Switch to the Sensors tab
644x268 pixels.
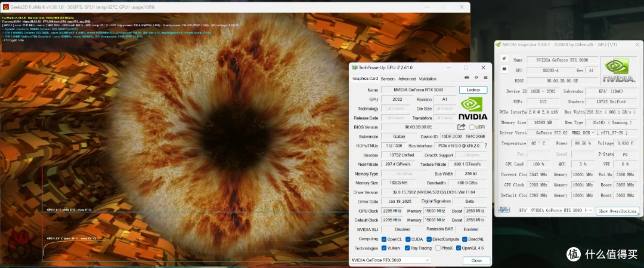[388, 79]
